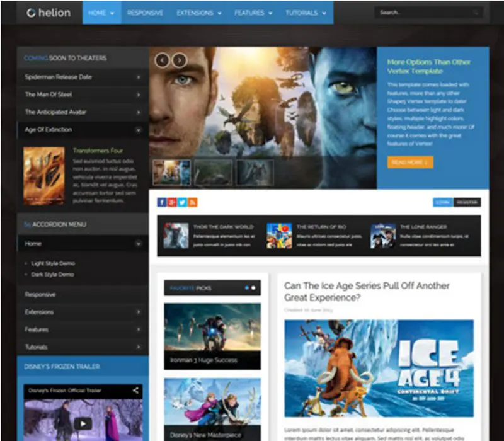Click More Options Than Other Vertex Template heading
Screen dimensions: 504x441
click(x=428, y=67)
